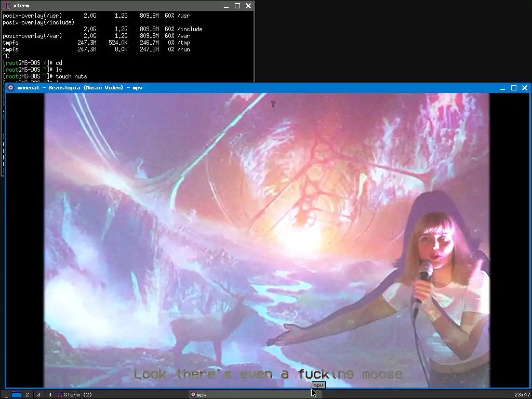Minimize the mpv video window
Screen dimensions: 532x399
click(x=502, y=88)
